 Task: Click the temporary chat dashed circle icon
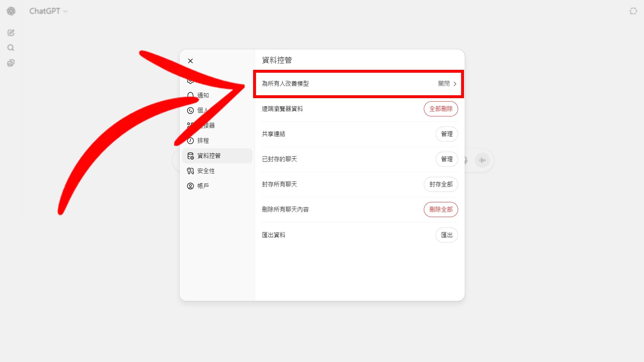coord(633,11)
